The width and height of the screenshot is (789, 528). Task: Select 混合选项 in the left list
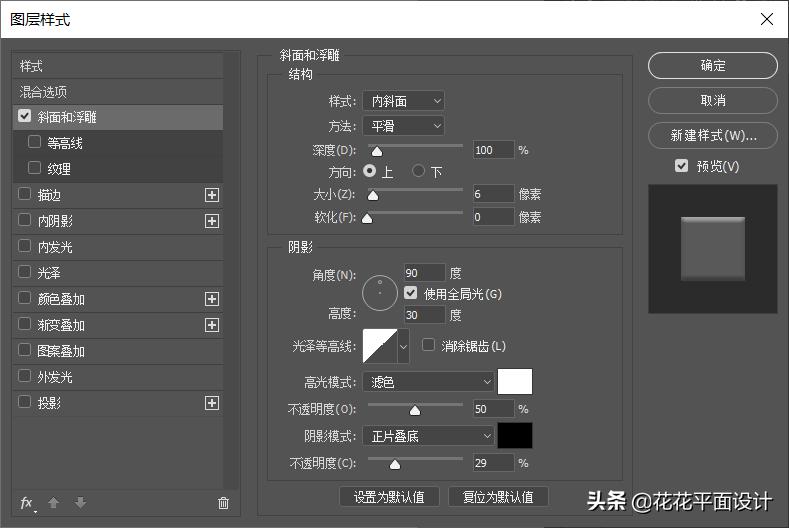[x=118, y=92]
